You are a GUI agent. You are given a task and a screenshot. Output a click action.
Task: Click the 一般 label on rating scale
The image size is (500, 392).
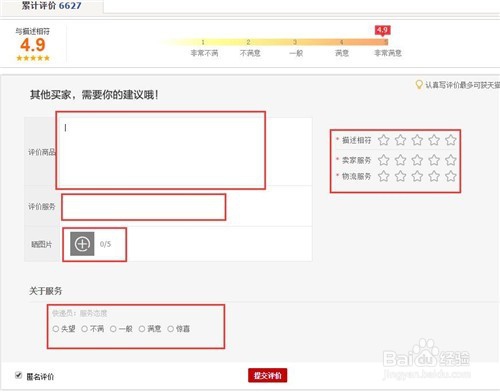(x=296, y=53)
